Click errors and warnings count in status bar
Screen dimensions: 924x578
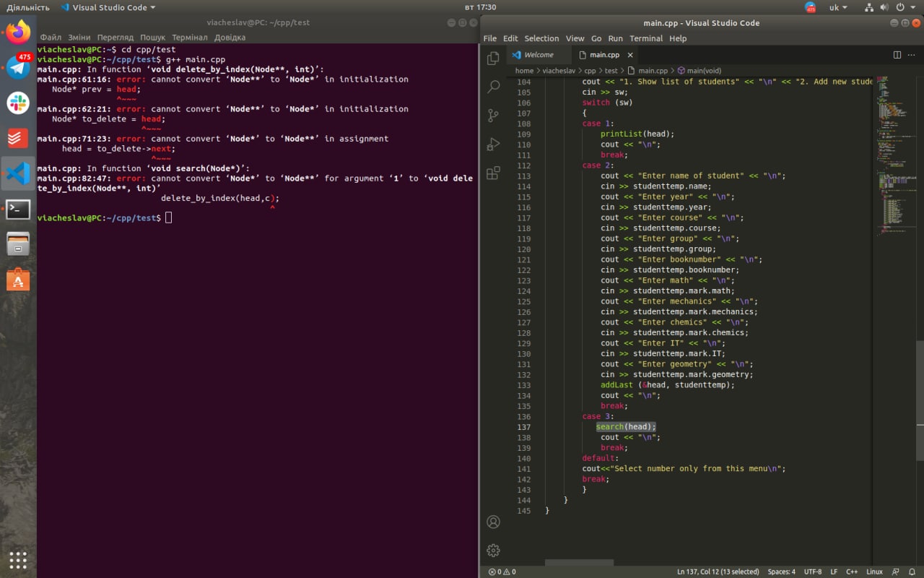(x=503, y=571)
